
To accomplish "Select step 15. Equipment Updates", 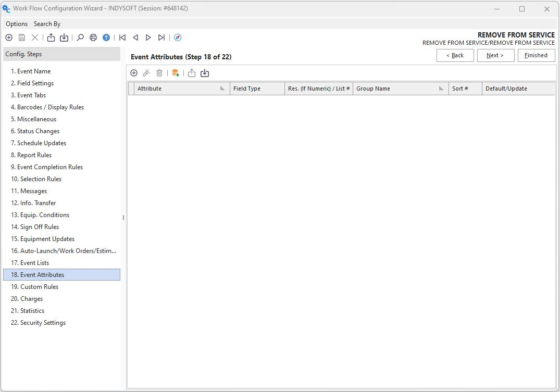I will (x=61, y=239).
